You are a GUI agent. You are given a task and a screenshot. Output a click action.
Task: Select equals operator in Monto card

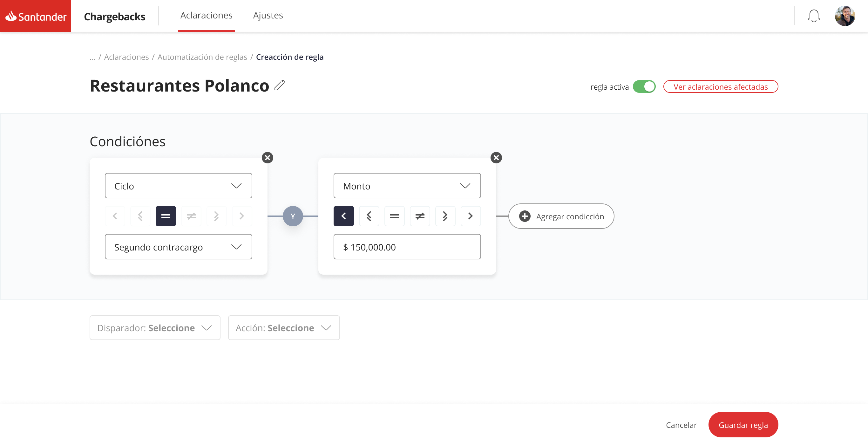394,216
